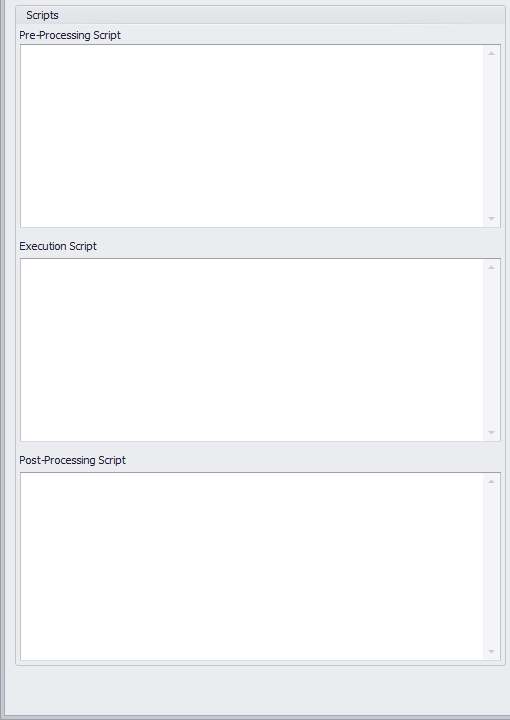510x720 pixels.
Task: Click the down arrow of Execution Script scrollbar
Action: coord(491,433)
